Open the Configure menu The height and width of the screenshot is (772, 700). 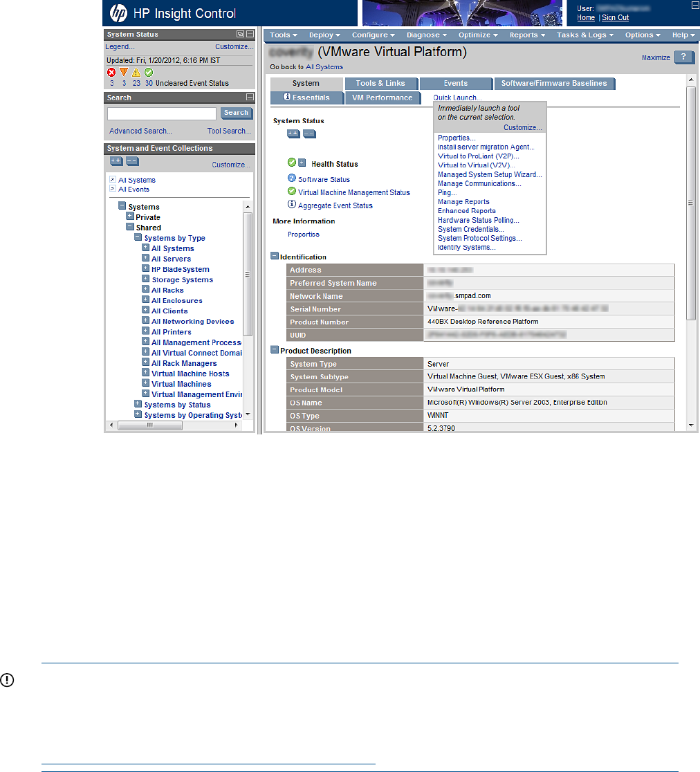tap(373, 35)
